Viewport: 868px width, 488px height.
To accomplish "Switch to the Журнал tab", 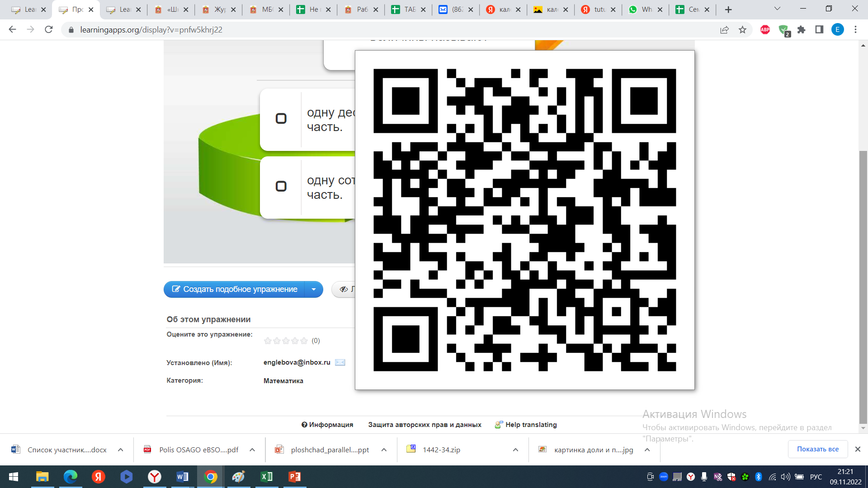I will (218, 9).
